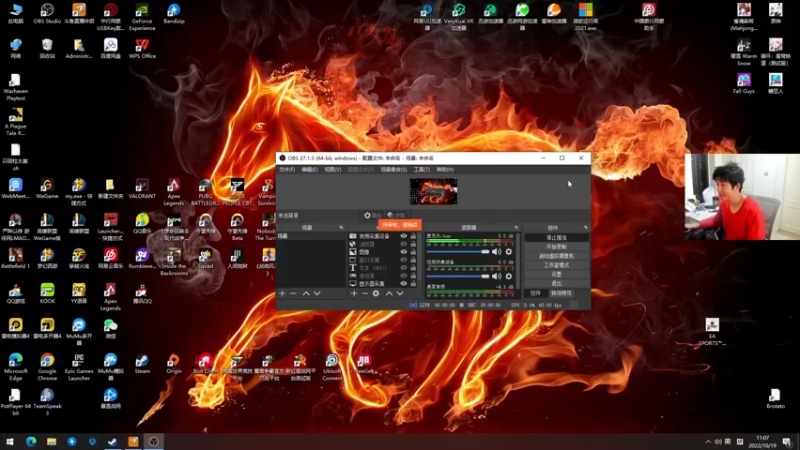
Task: Switch to the 转场特效 tab in OBS
Action: (x=561, y=293)
